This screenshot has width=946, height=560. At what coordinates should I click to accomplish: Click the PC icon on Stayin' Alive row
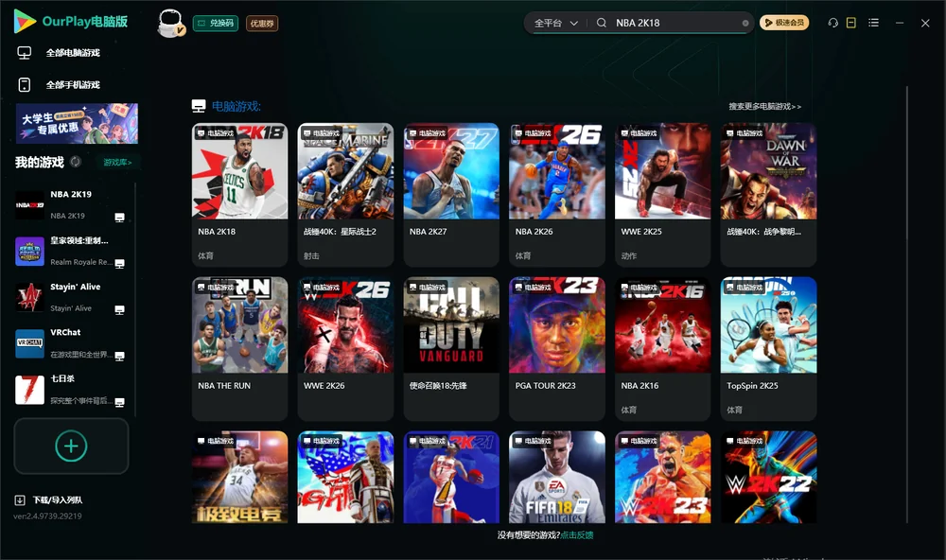pos(119,310)
